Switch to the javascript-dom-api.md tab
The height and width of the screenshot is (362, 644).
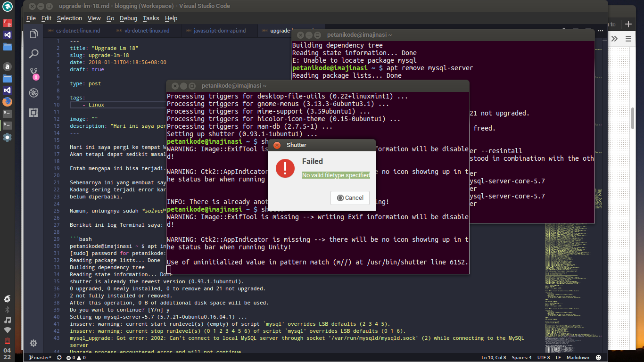coord(219,31)
